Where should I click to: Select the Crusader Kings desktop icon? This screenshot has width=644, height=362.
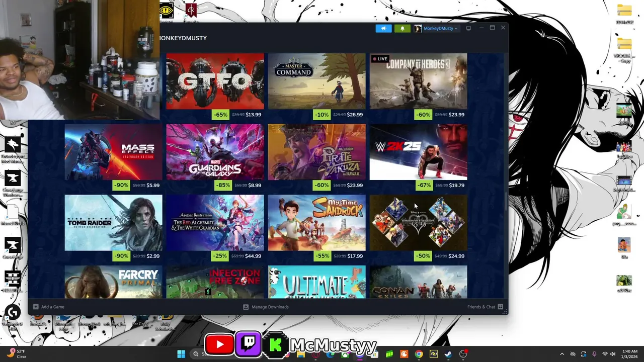[x=191, y=11]
